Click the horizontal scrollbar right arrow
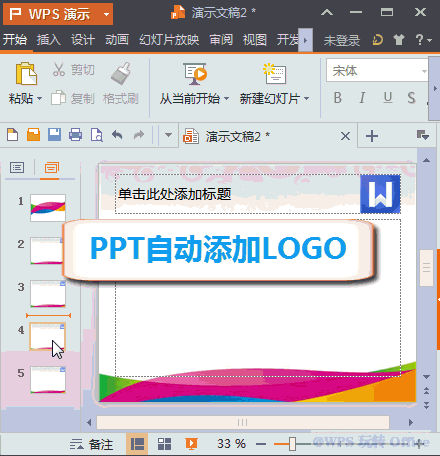The height and width of the screenshot is (456, 440). (411, 423)
